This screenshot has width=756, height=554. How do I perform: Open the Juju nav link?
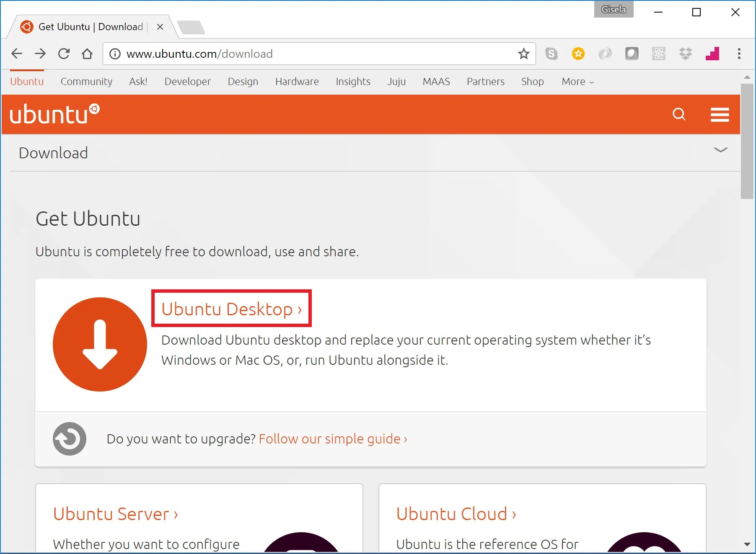[x=396, y=82]
